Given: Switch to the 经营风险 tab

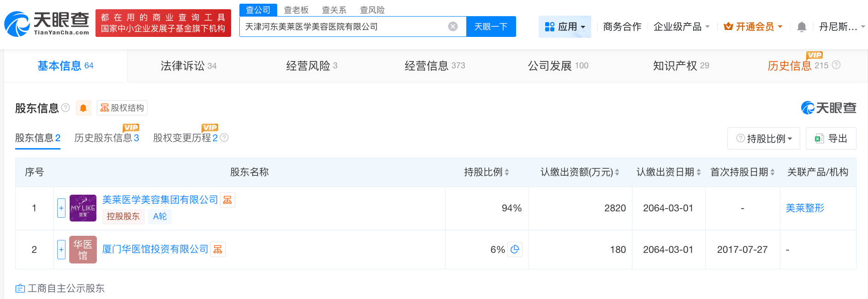Looking at the screenshot, I should [311, 66].
